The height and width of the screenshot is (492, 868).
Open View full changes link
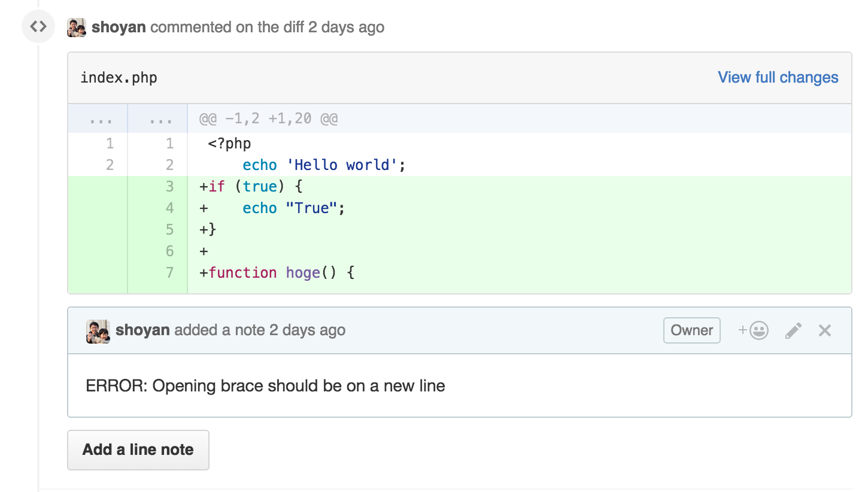pyautogui.click(x=778, y=78)
